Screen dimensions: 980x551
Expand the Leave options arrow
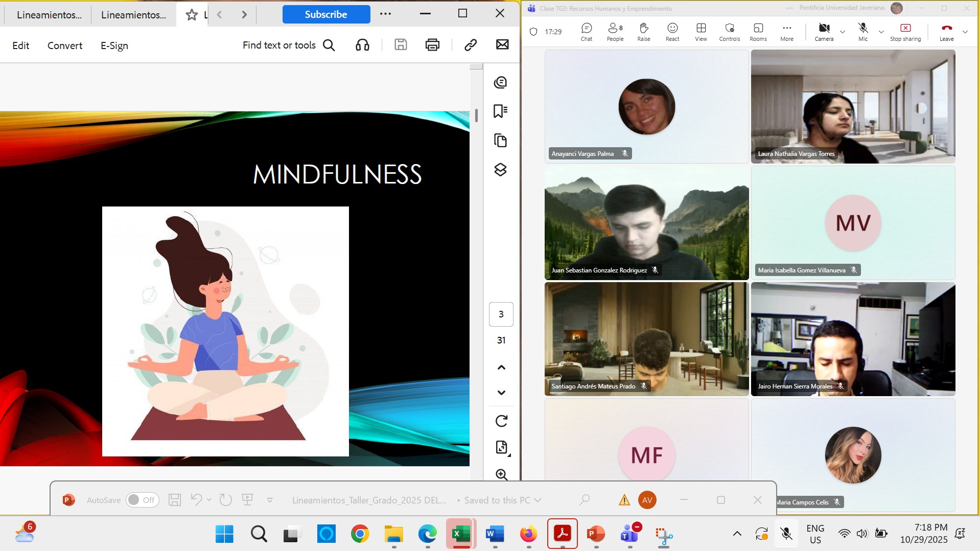point(965,32)
